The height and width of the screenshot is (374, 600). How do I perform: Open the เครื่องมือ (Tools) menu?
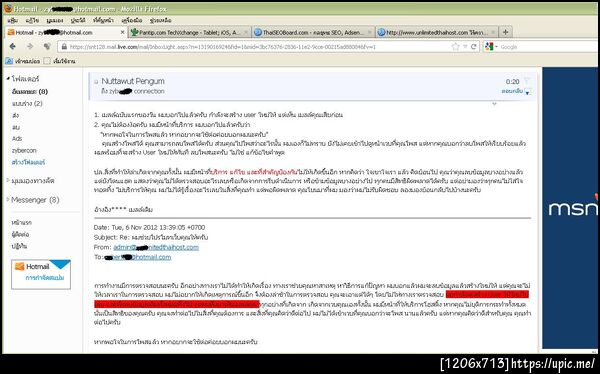click(x=132, y=20)
